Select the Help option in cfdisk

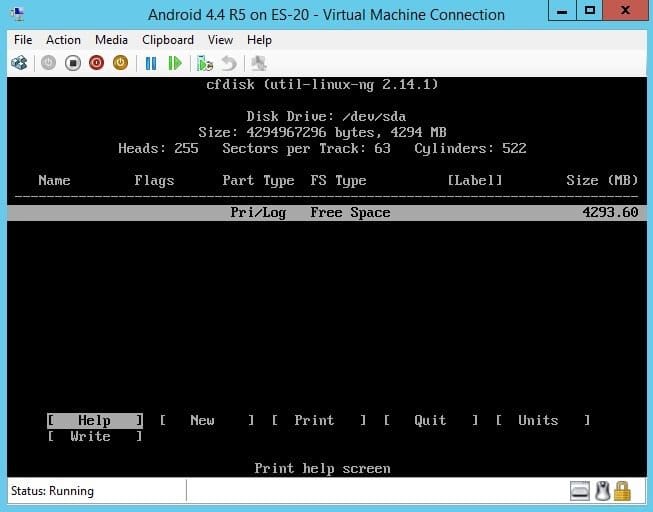pos(95,420)
